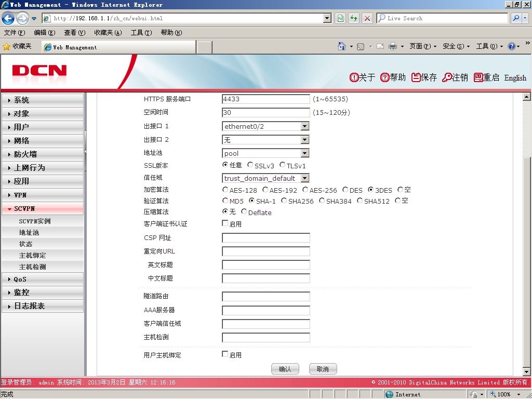532x399 pixels.
Task: Click the page scrollbar down arrow
Action: [x=526, y=372]
